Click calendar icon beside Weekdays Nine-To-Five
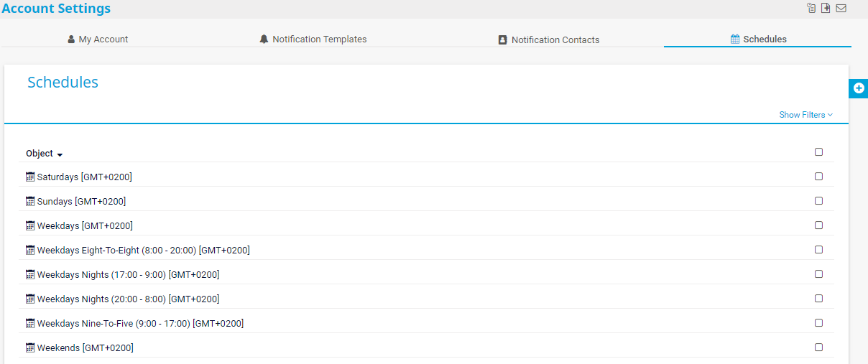The image size is (868, 364). (x=30, y=323)
